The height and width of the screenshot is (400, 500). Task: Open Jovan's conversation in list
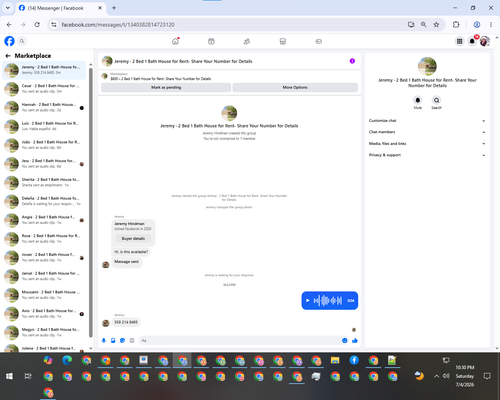[44, 257]
